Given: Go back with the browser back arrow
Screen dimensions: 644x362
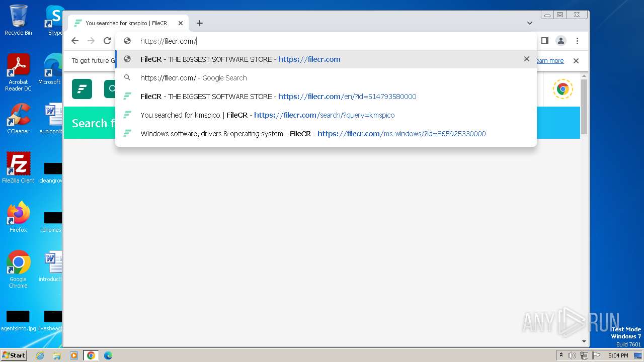Looking at the screenshot, I should (x=75, y=41).
